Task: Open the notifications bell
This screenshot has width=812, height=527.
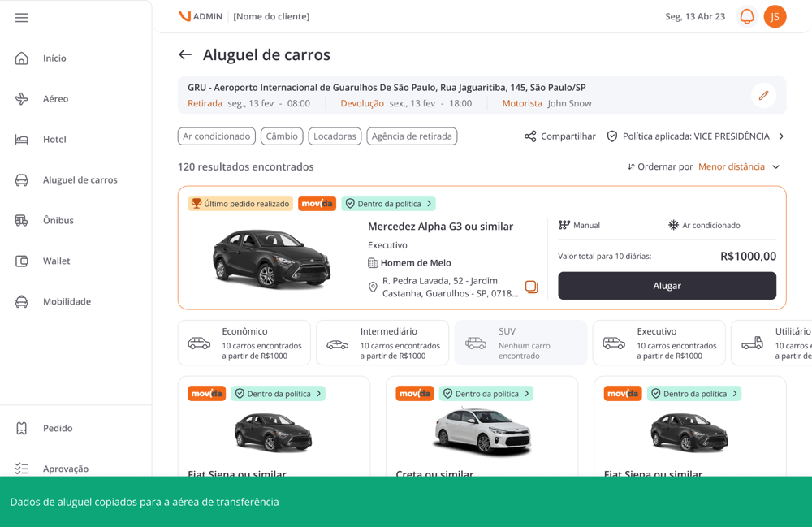Action: (x=747, y=16)
